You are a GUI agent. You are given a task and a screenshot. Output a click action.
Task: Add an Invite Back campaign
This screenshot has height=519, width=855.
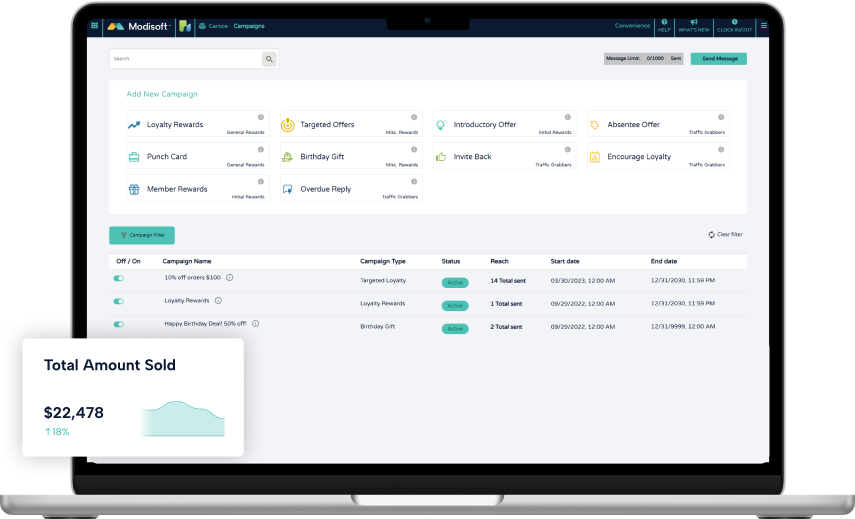click(504, 156)
